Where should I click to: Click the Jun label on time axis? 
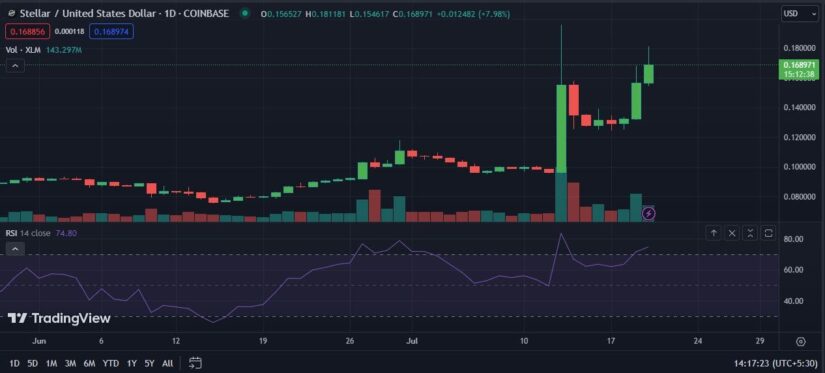[39, 341]
